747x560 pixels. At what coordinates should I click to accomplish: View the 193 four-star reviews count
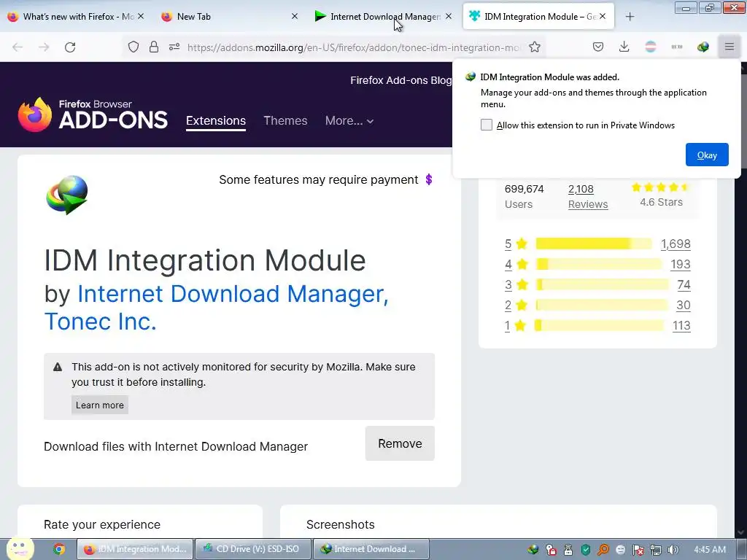click(x=680, y=264)
